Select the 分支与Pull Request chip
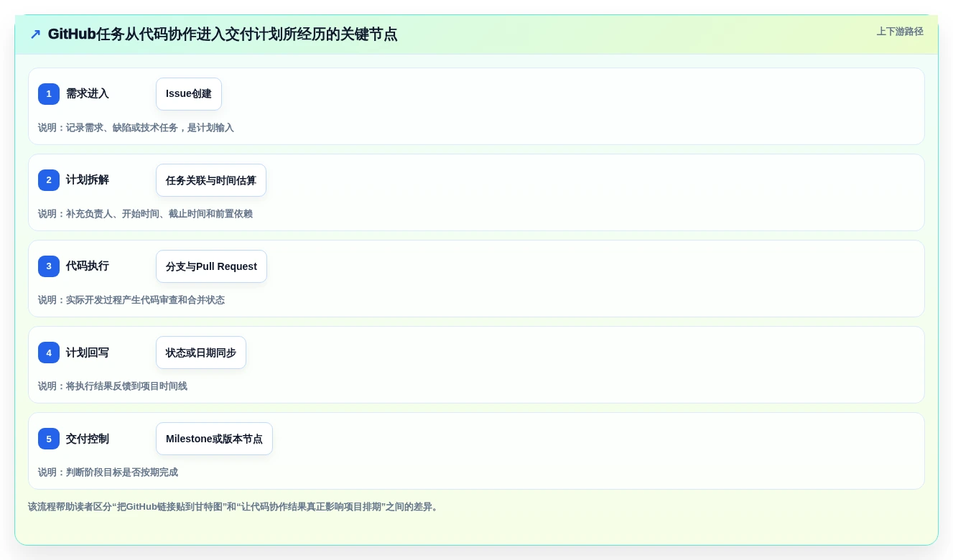 coord(211,266)
